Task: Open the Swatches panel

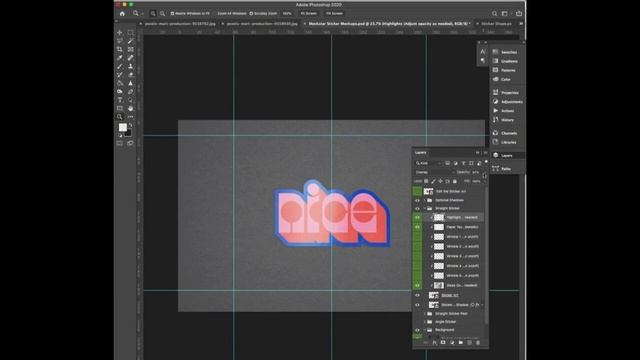Action: (505, 52)
